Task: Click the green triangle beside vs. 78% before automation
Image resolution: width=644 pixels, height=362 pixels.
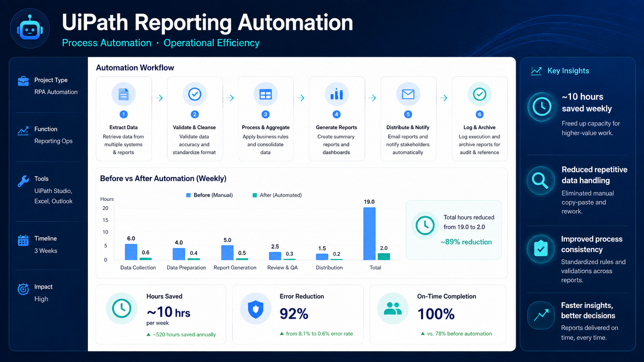Action: [x=423, y=334]
